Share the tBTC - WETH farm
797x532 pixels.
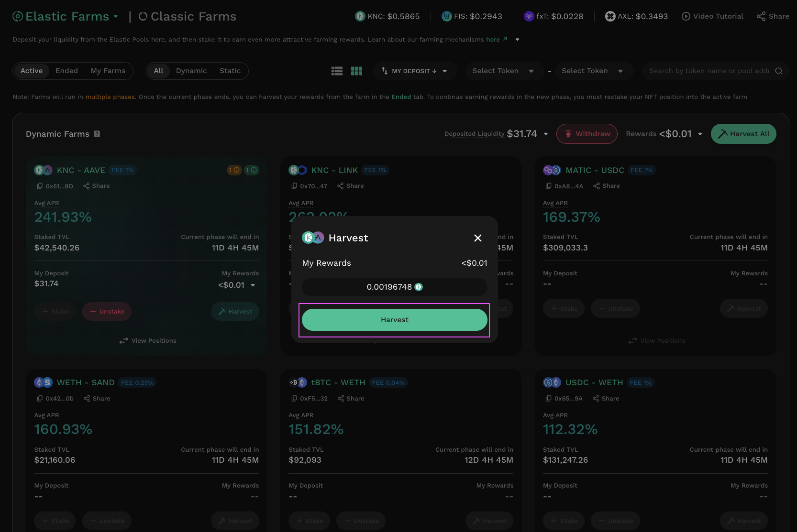351,399
